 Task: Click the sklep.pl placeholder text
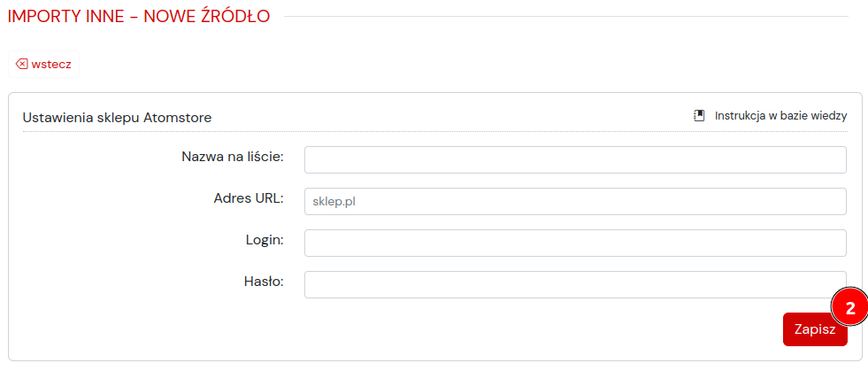click(333, 201)
